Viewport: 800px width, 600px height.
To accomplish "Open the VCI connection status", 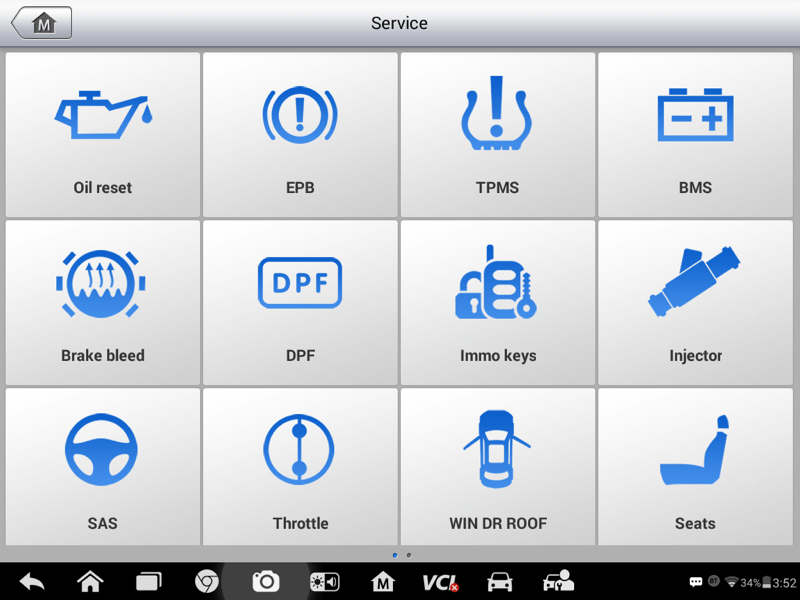I will point(440,582).
